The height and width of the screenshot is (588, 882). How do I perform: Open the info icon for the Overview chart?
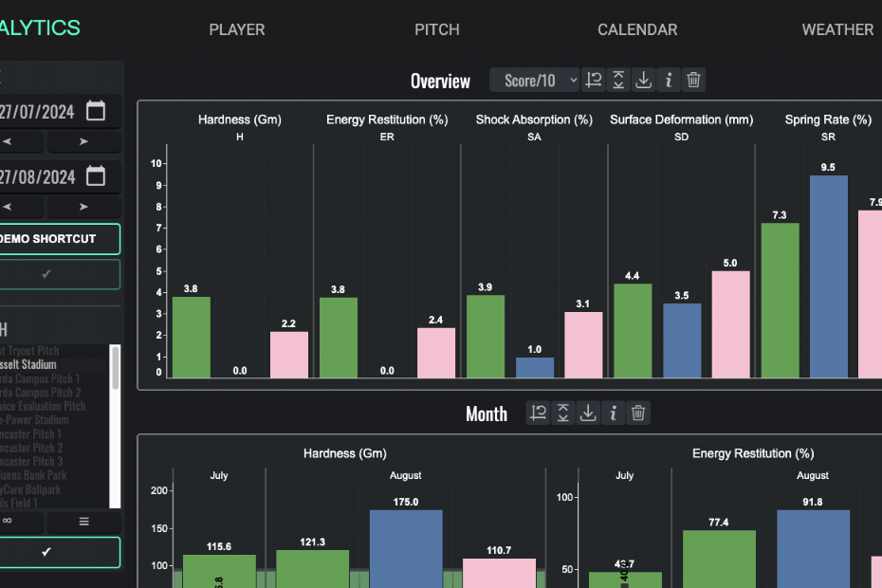(x=668, y=80)
